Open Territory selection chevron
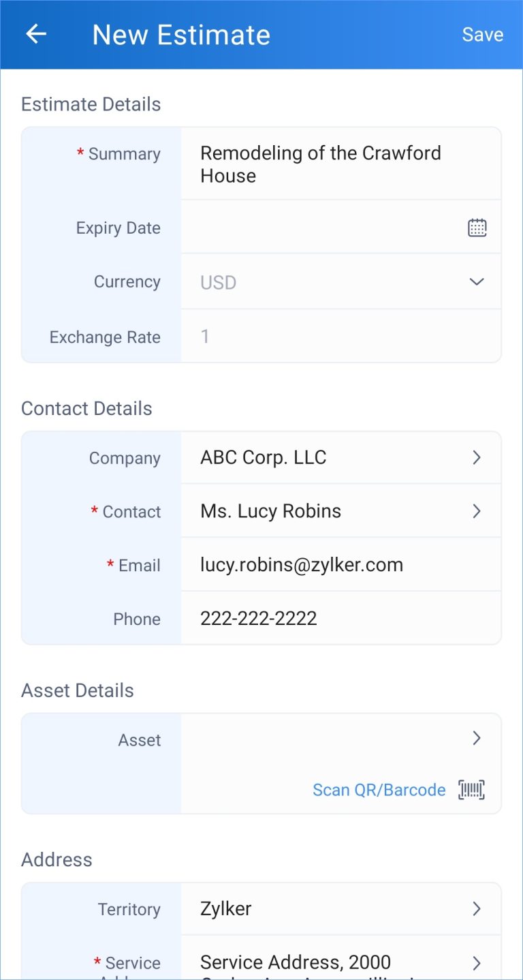 477,908
